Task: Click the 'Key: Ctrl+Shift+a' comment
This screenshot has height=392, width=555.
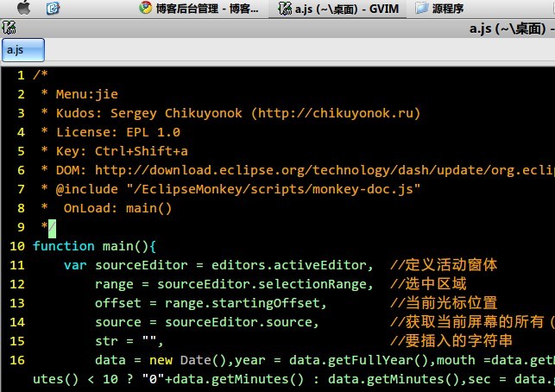Action: pyautogui.click(x=122, y=151)
